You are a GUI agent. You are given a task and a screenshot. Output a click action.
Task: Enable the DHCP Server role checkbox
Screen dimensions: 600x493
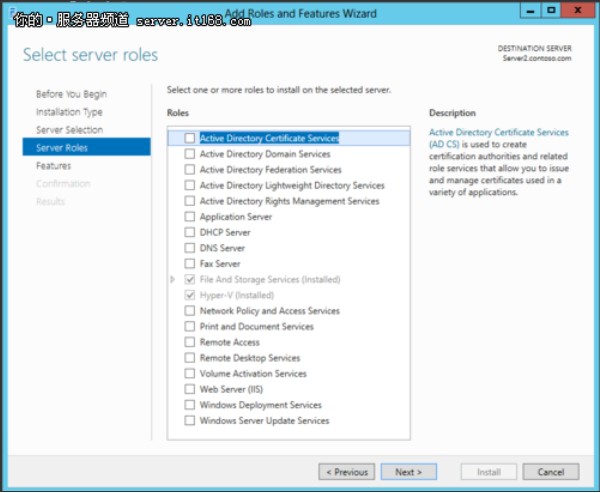(189, 232)
